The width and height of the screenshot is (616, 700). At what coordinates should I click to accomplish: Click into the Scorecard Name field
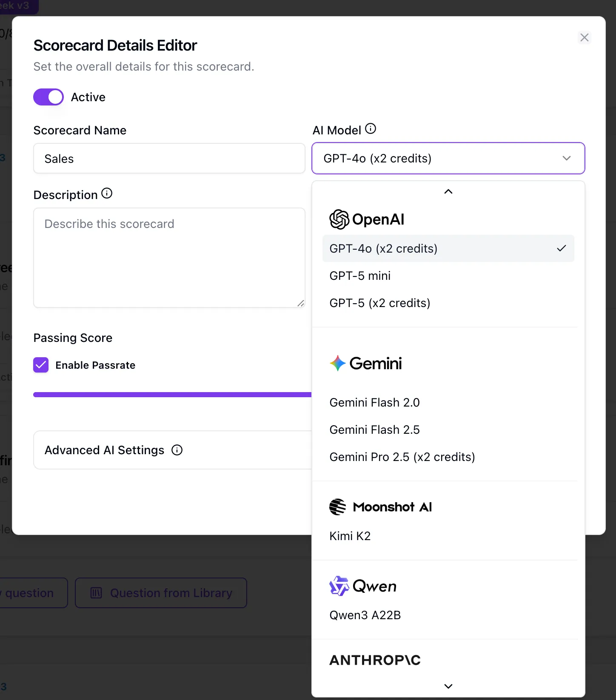pyautogui.click(x=169, y=158)
